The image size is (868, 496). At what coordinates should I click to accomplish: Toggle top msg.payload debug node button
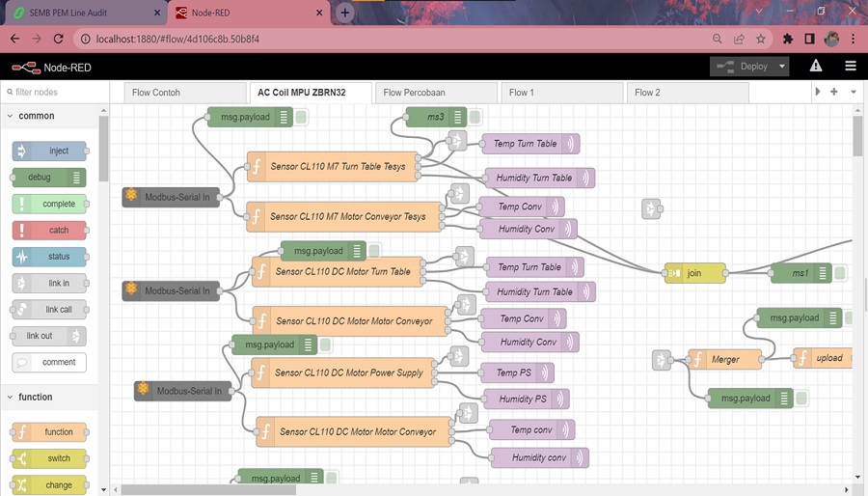click(x=301, y=117)
